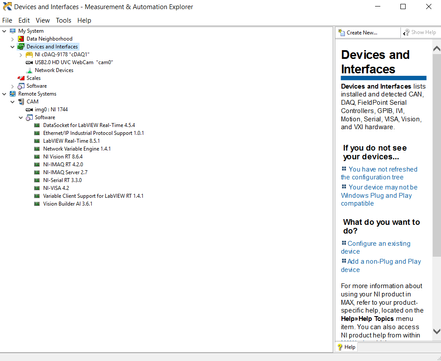Screen dimensions: 441x361
Task: Expand the NI cDAQ-9178 node
Action: (21, 55)
